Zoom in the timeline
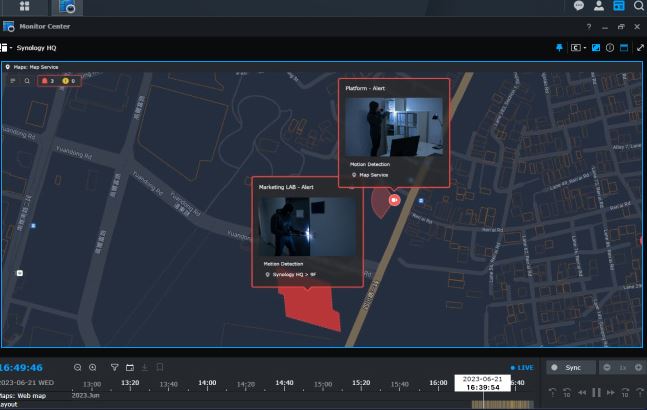The image size is (647, 410). (92, 367)
